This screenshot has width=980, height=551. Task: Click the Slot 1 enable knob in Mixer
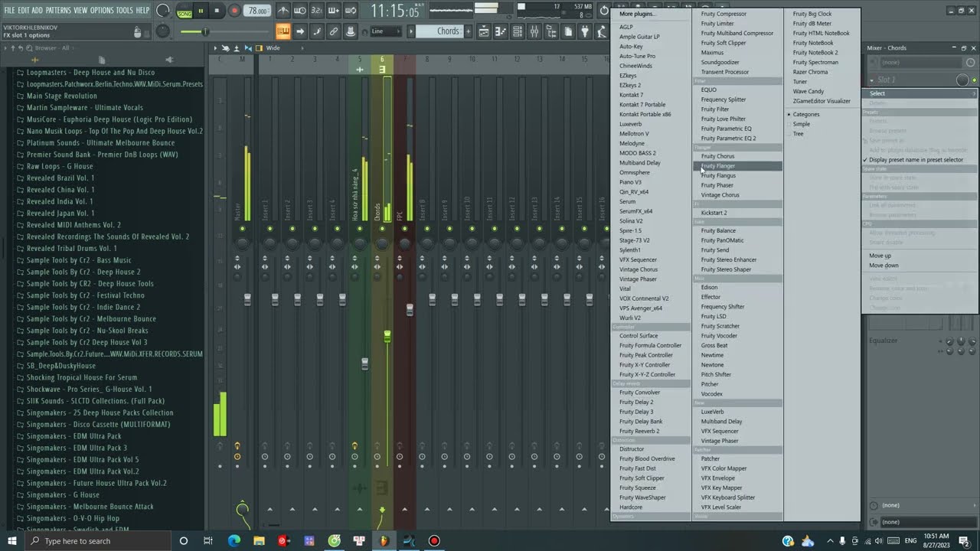[962, 80]
